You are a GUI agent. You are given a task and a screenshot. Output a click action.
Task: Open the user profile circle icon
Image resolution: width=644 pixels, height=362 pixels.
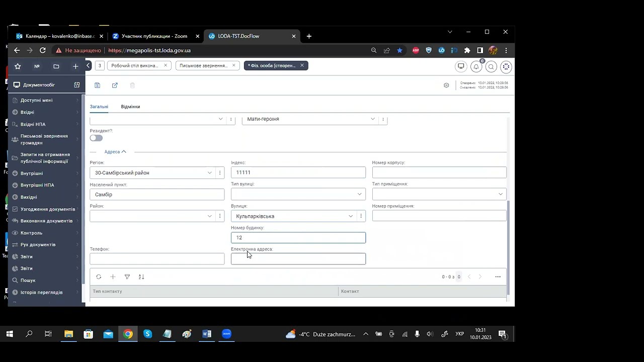click(x=506, y=66)
